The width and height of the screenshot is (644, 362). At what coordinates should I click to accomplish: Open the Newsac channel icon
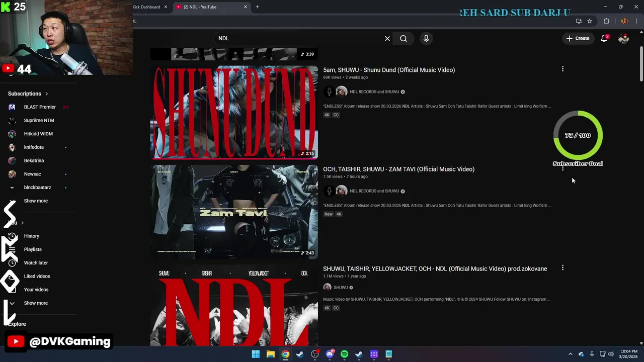click(x=13, y=174)
